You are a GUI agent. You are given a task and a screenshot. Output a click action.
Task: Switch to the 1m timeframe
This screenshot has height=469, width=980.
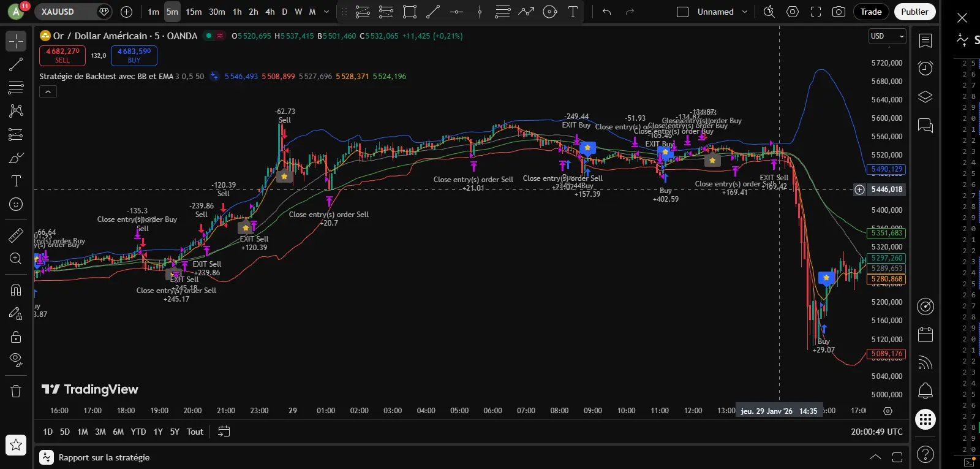(153, 12)
